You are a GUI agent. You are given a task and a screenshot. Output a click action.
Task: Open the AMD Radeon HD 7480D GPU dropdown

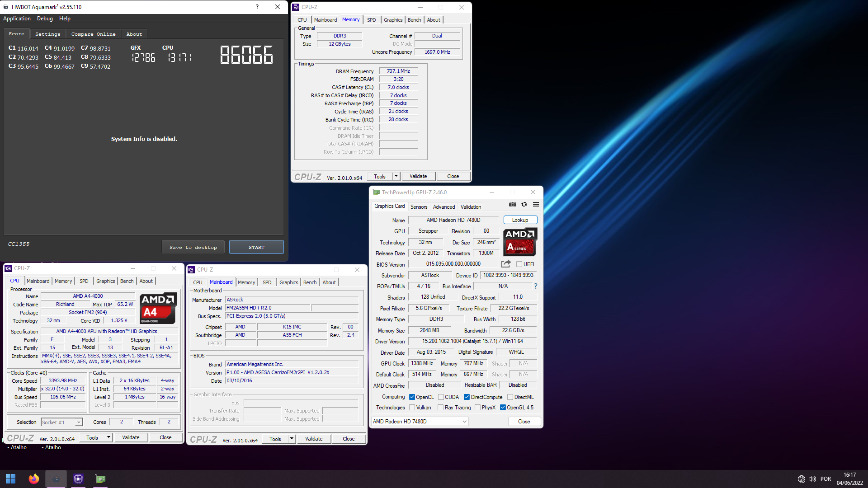click(x=420, y=422)
